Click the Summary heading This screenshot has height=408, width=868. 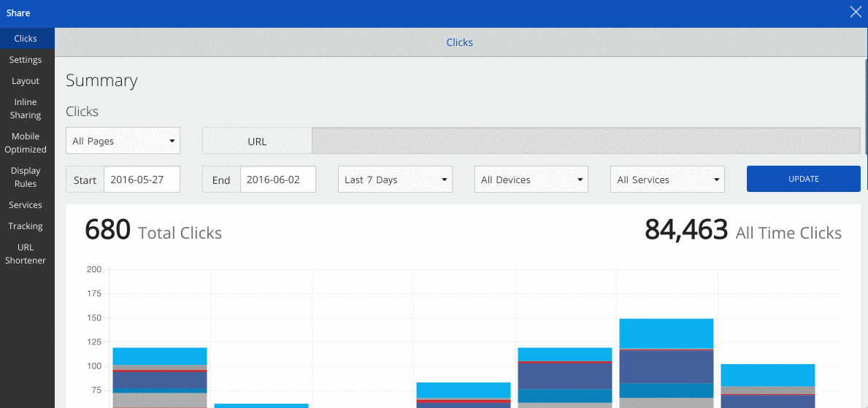click(x=102, y=81)
